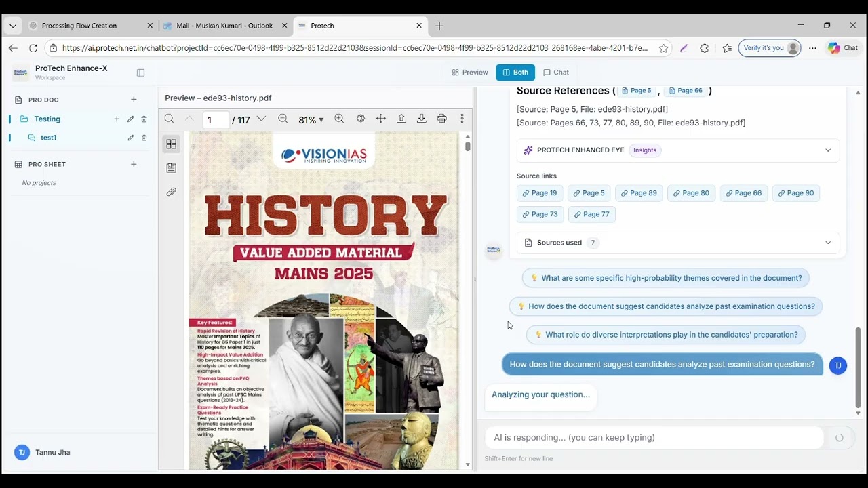The height and width of the screenshot is (488, 868).
Task: Switch to the Outlook Mail tab
Action: point(224,26)
